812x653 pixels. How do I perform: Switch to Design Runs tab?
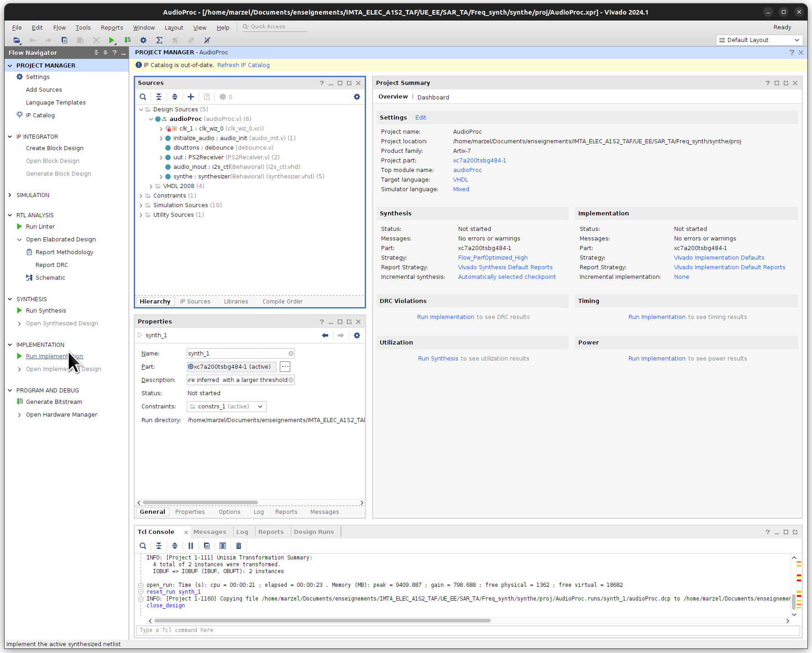[x=314, y=532]
